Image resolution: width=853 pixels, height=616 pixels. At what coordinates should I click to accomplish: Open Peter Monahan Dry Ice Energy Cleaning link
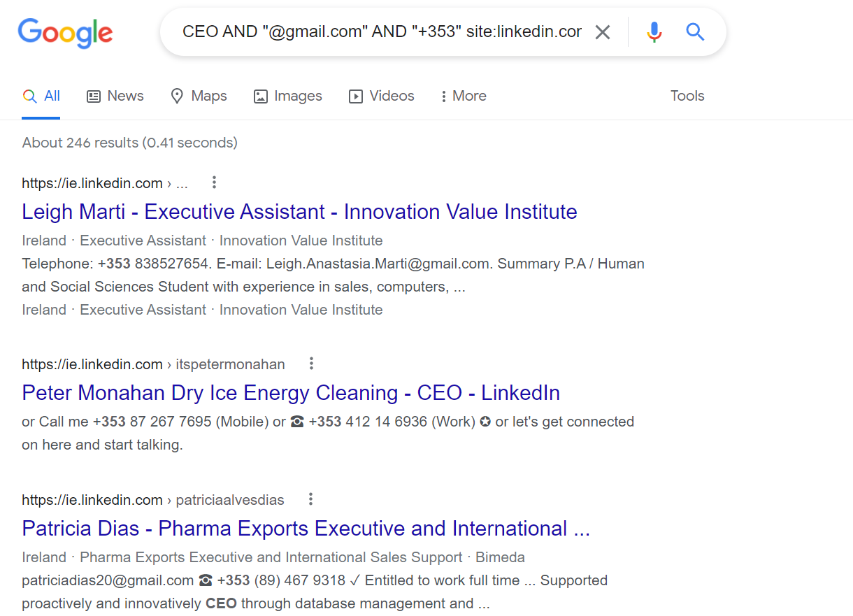291,393
